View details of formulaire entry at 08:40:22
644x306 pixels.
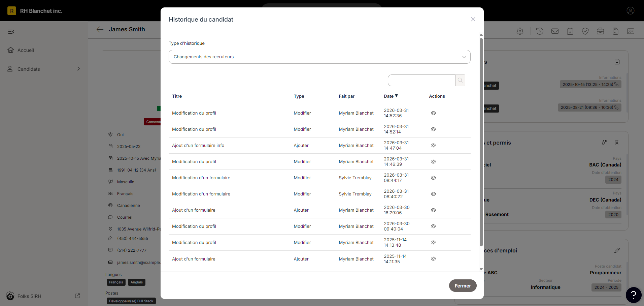click(433, 194)
